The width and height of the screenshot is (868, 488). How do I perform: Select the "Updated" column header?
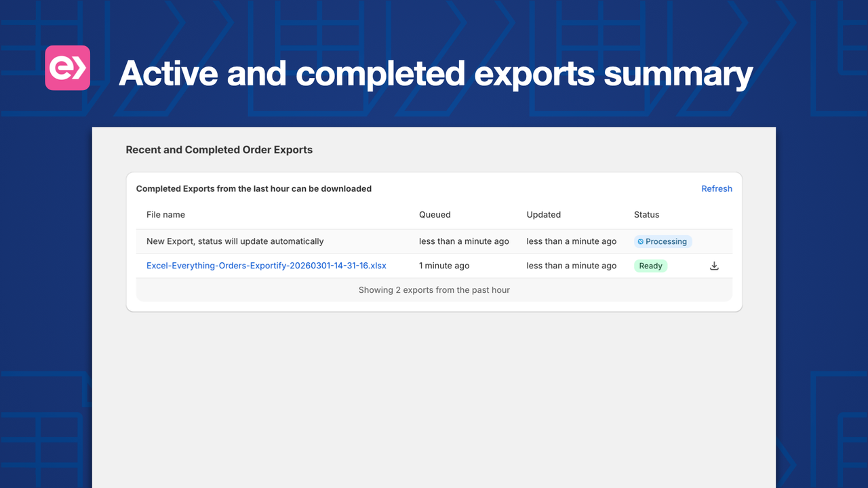(x=544, y=214)
